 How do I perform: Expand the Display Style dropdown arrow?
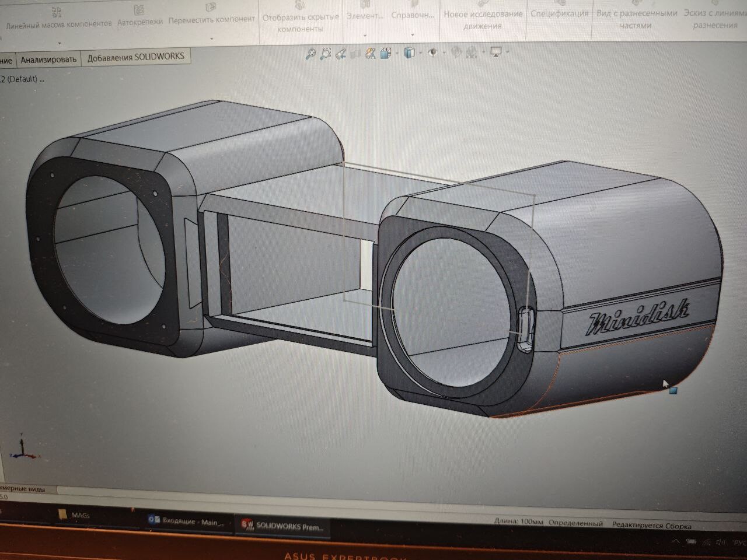420,53
